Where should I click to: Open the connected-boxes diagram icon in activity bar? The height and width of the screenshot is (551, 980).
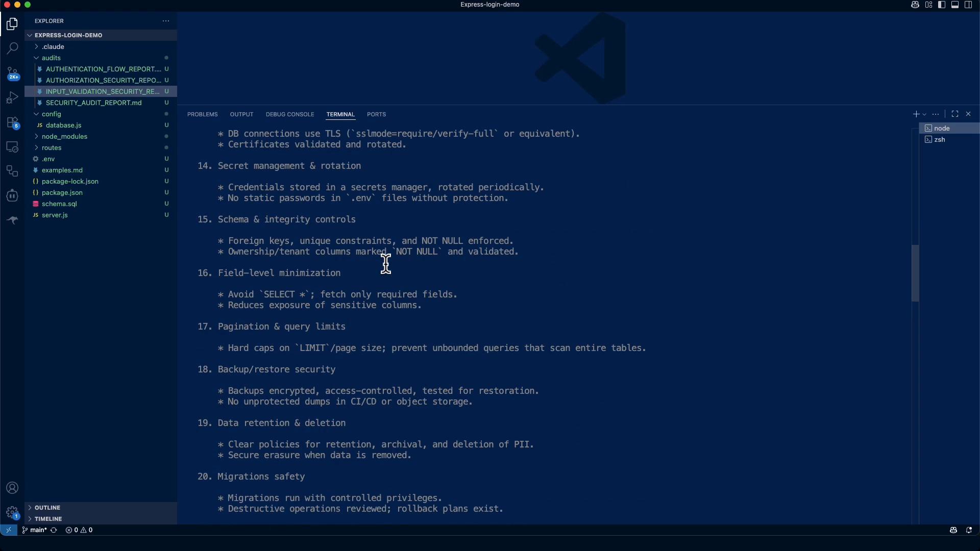click(12, 171)
